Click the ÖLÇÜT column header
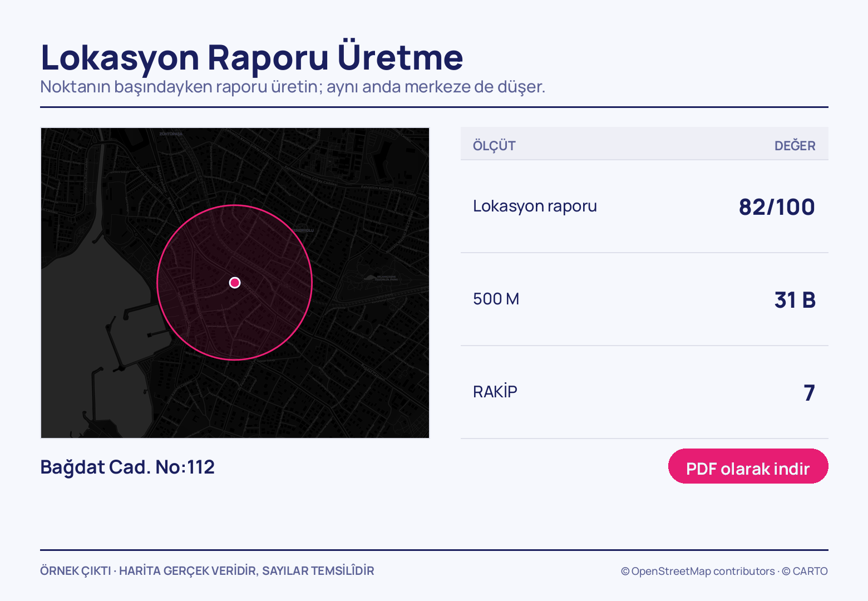Image resolution: width=868 pixels, height=601 pixels. tap(494, 145)
